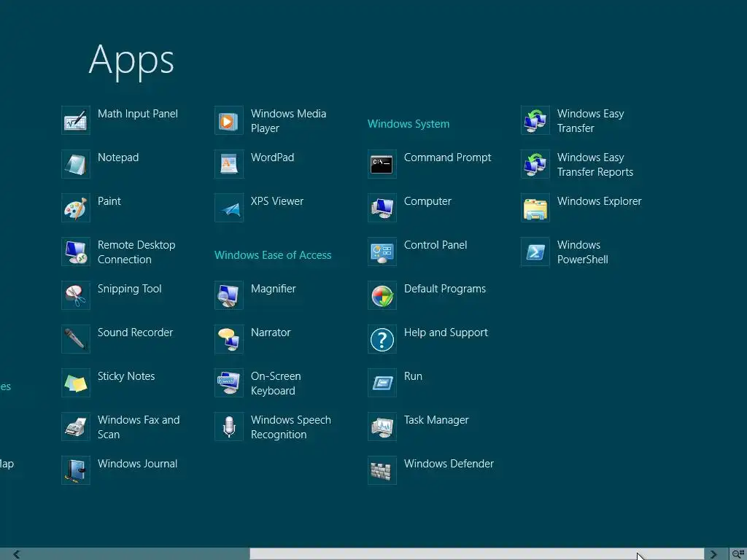This screenshot has width=747, height=560.
Task: Click the "Default Programs" label
Action: point(445,289)
